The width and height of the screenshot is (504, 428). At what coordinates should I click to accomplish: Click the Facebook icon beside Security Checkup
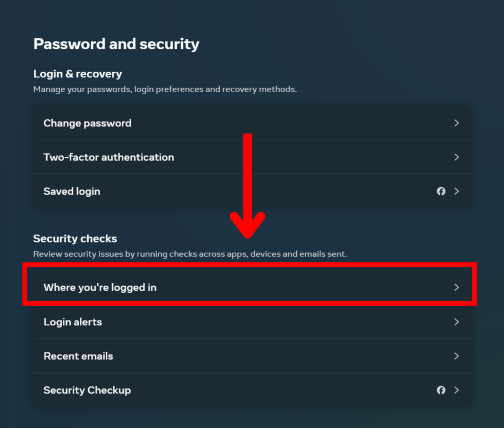[441, 390]
